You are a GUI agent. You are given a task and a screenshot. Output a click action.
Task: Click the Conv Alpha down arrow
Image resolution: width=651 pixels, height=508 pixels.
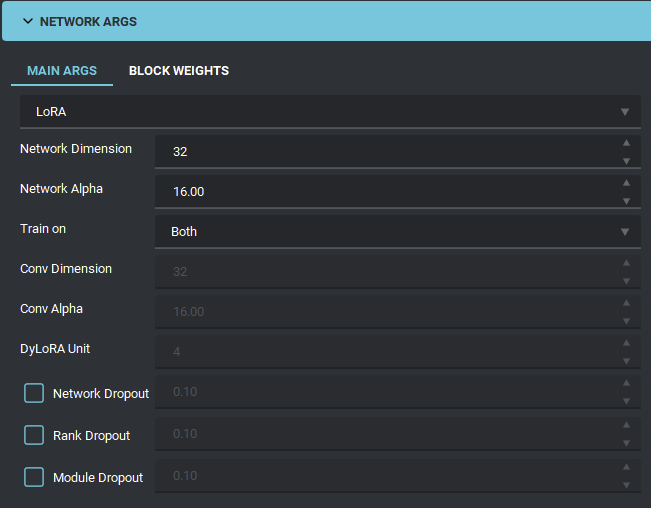[626, 321]
